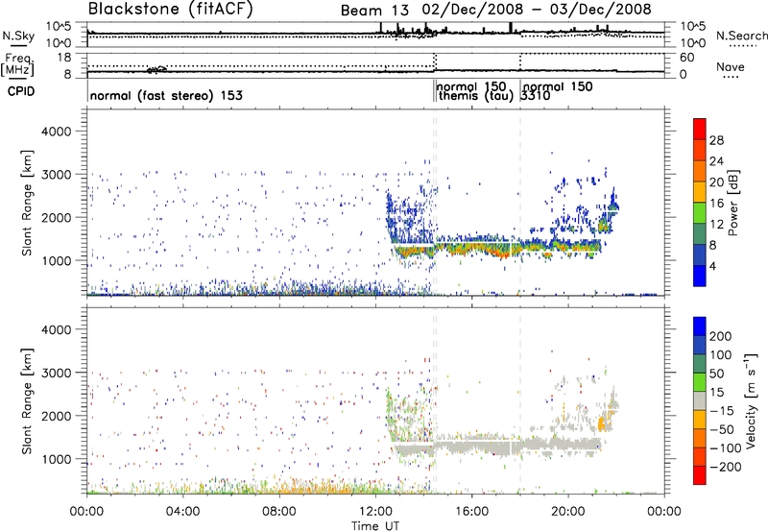Image resolution: width=768 pixels, height=532 pixels.
Task: Click the '20:00' time axis tick label
Action: 568,512
